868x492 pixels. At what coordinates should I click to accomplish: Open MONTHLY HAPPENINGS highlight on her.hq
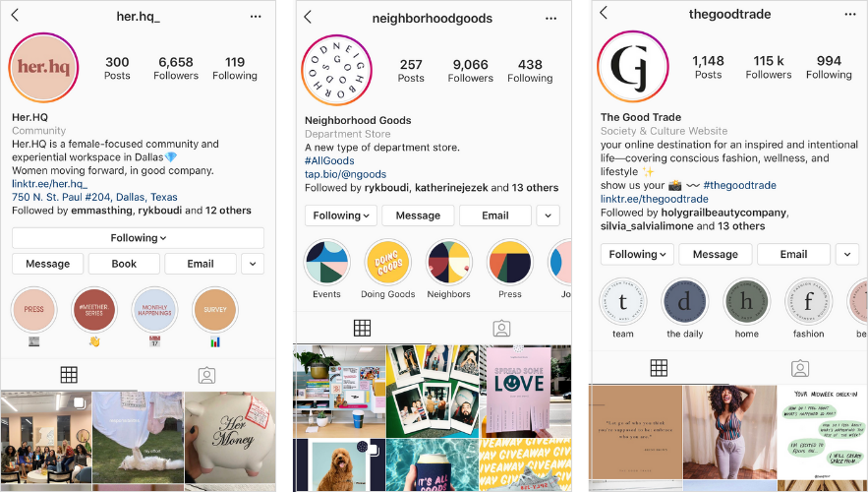tap(154, 309)
